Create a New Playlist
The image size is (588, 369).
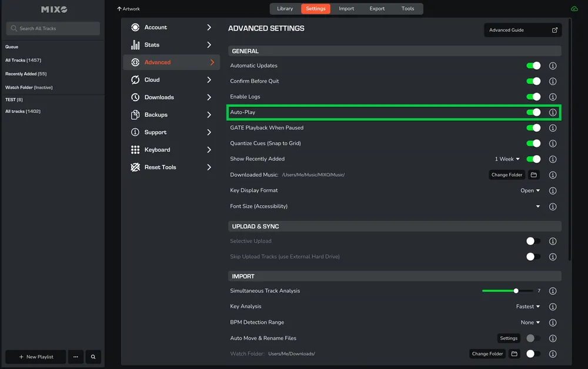point(36,357)
